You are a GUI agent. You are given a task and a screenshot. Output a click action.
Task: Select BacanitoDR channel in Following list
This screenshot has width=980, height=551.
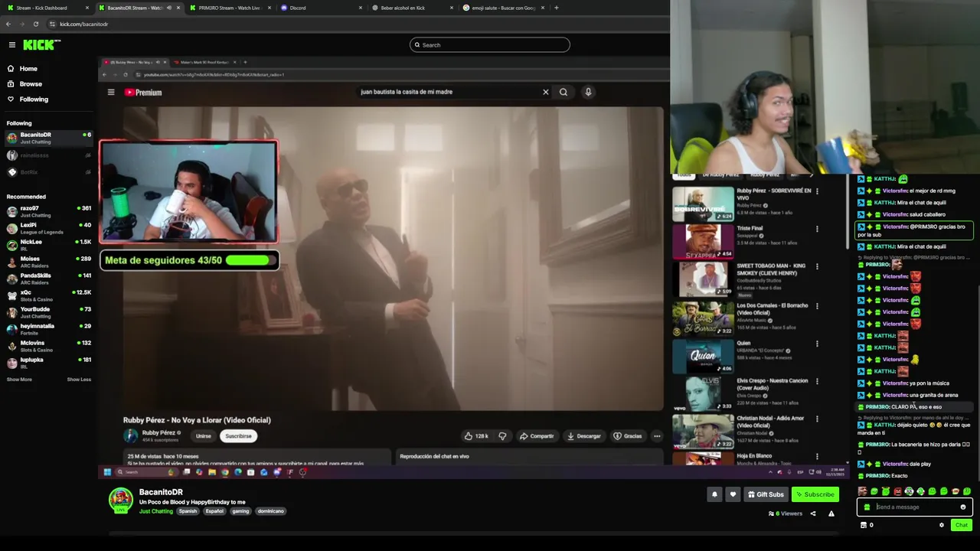(x=49, y=138)
